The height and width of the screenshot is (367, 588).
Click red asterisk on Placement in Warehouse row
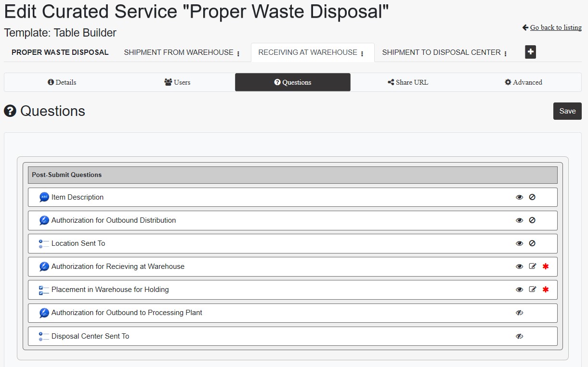[546, 290]
